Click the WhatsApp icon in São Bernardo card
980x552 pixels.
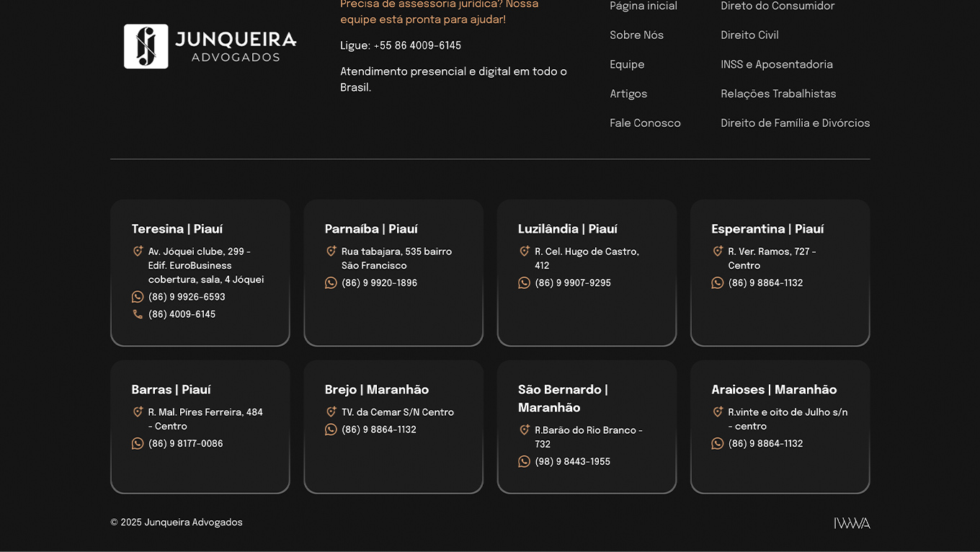[524, 461]
